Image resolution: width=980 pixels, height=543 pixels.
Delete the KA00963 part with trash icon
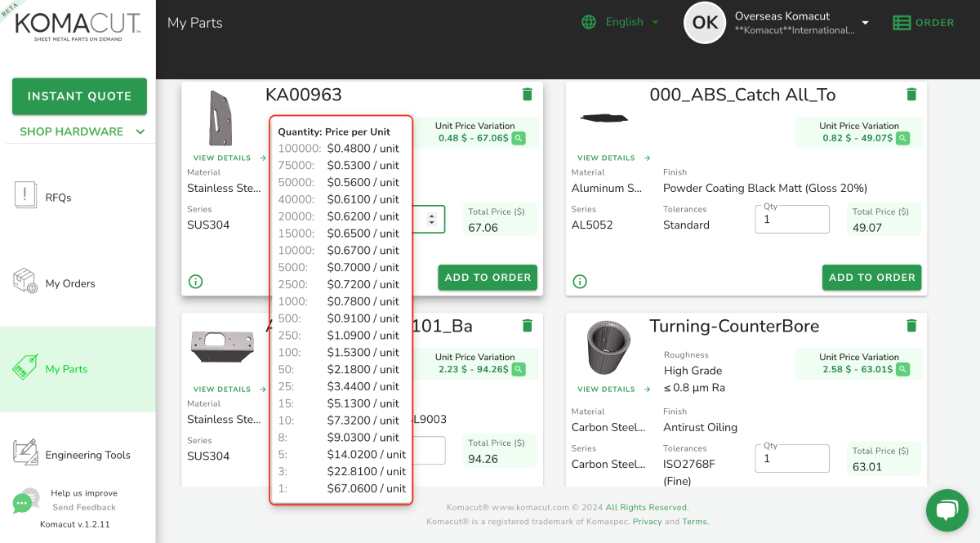(x=528, y=95)
